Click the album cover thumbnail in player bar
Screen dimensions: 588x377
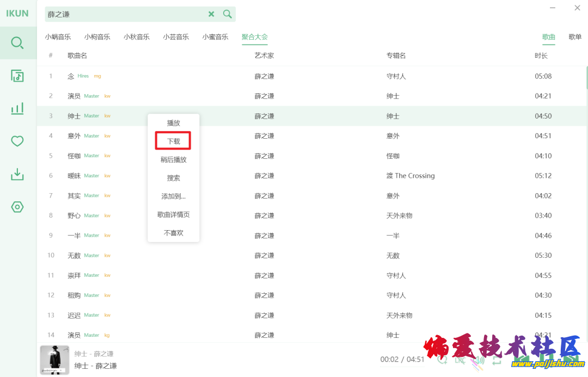tap(54, 360)
